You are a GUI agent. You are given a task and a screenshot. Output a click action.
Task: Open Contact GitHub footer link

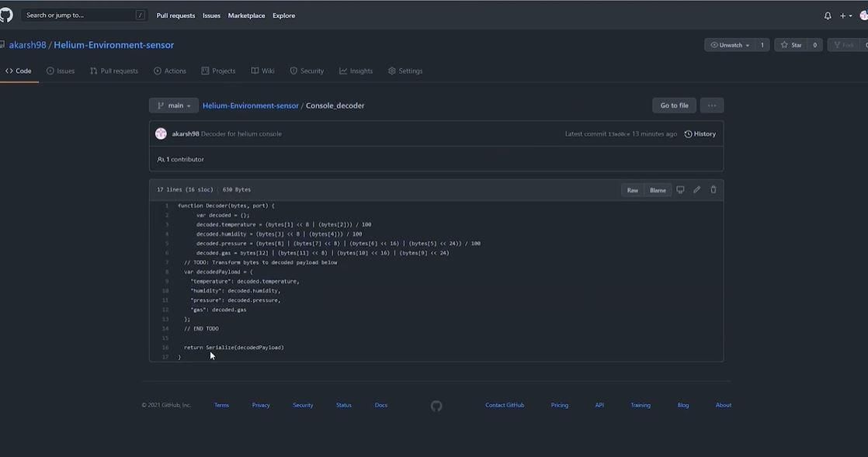505,405
